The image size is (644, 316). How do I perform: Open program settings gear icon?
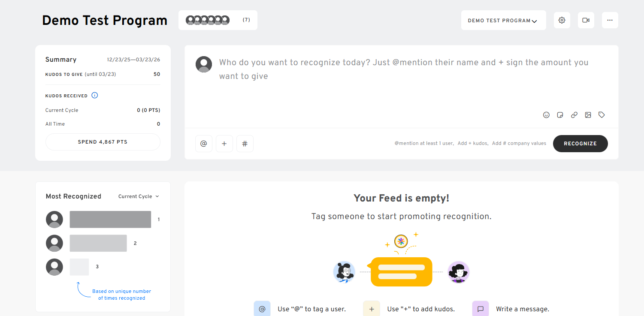point(562,20)
